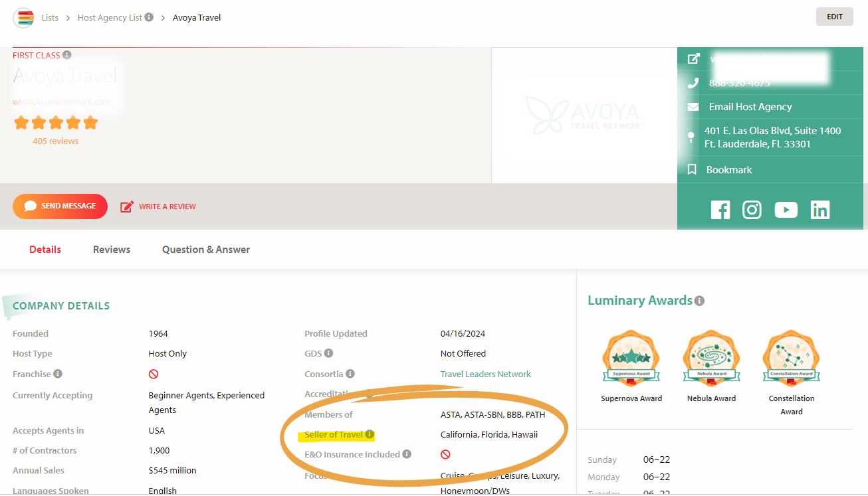The image size is (868, 496).
Task: Open the Consortia info icon
Action: click(x=350, y=374)
